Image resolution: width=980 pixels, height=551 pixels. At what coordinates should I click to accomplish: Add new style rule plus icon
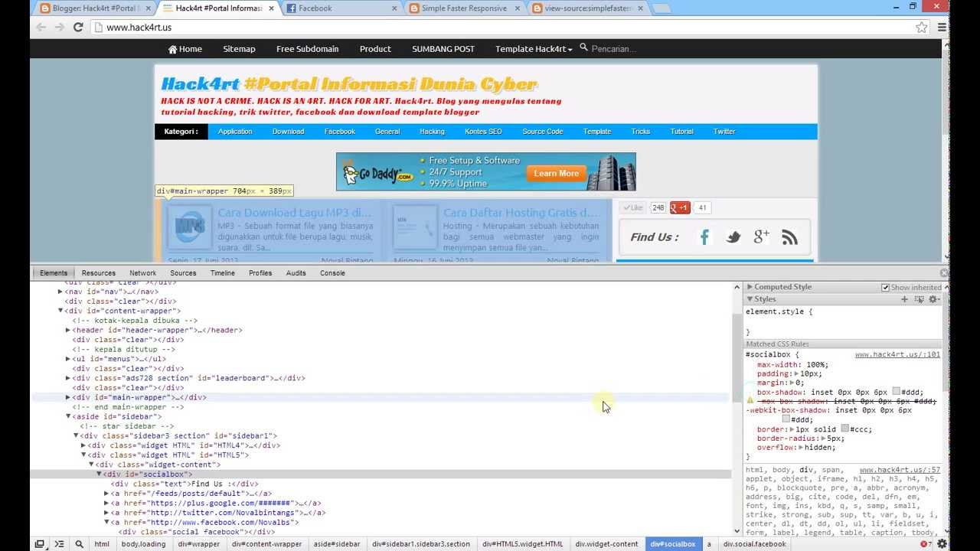click(904, 299)
